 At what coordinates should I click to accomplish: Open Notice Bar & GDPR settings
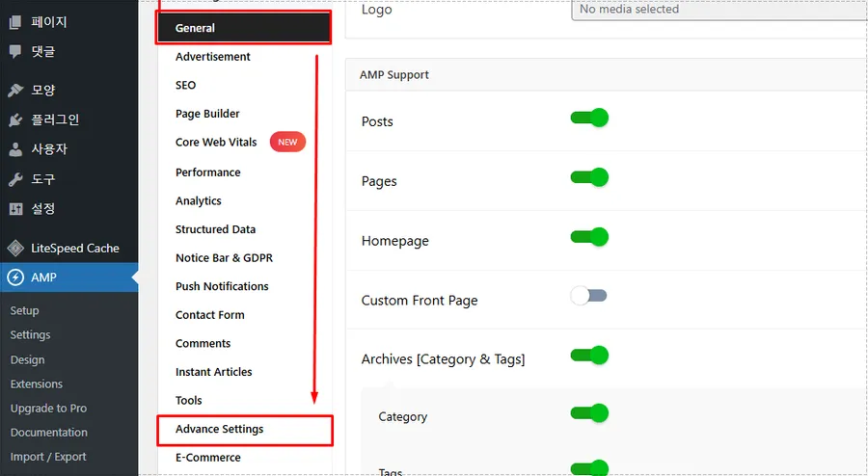tap(224, 258)
